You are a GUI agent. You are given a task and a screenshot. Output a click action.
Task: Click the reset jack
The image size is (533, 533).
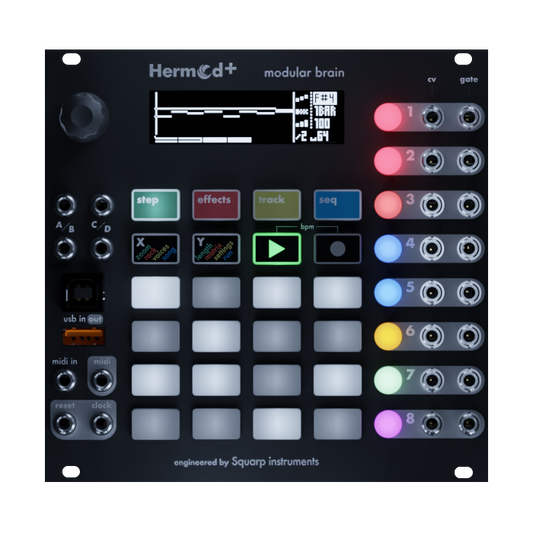(x=65, y=424)
